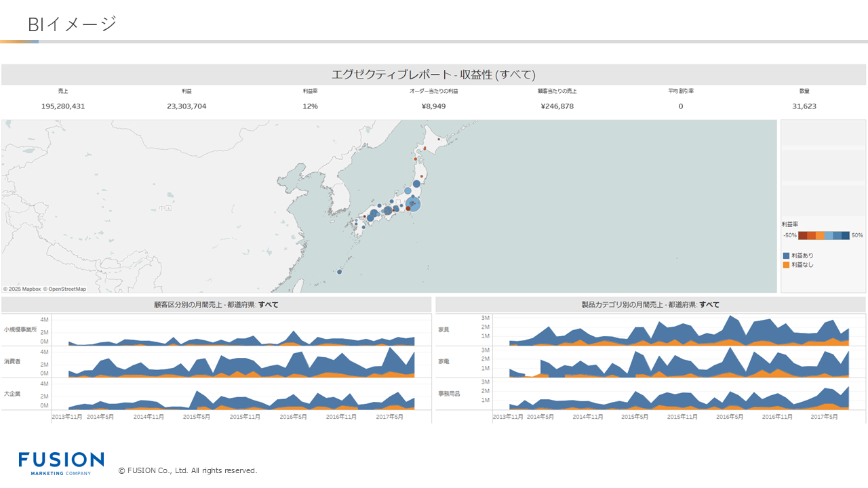Select the 家具 row label
The height and width of the screenshot is (488, 868).
click(445, 330)
